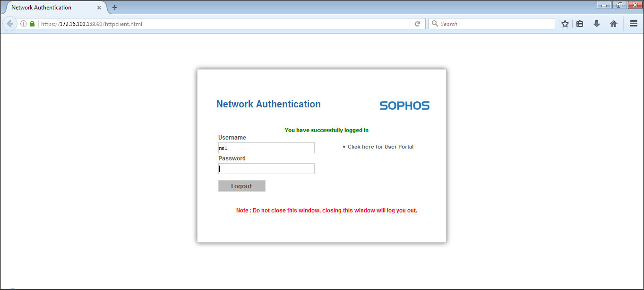This screenshot has height=290, width=644.
Task: Go back using the browser back arrow
Action: click(x=10, y=24)
